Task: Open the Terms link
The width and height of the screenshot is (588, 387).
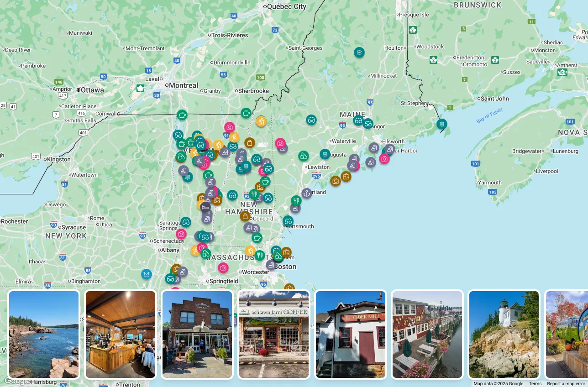Action: click(535, 384)
